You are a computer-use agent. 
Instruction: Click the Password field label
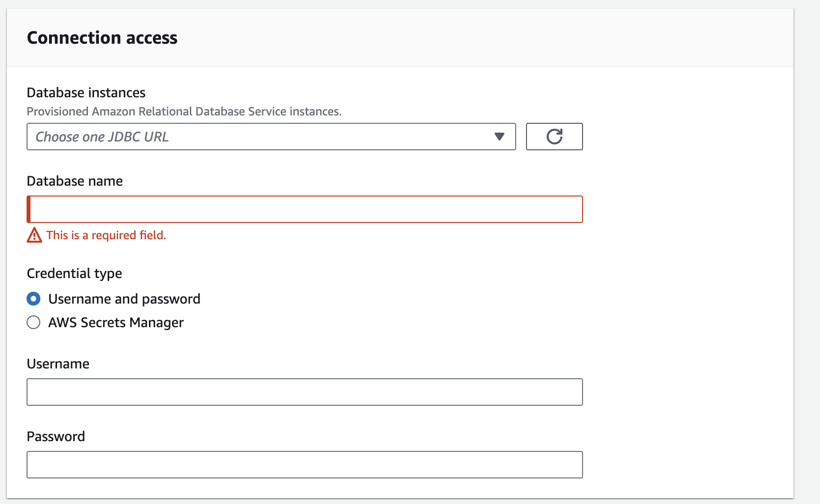coord(56,437)
